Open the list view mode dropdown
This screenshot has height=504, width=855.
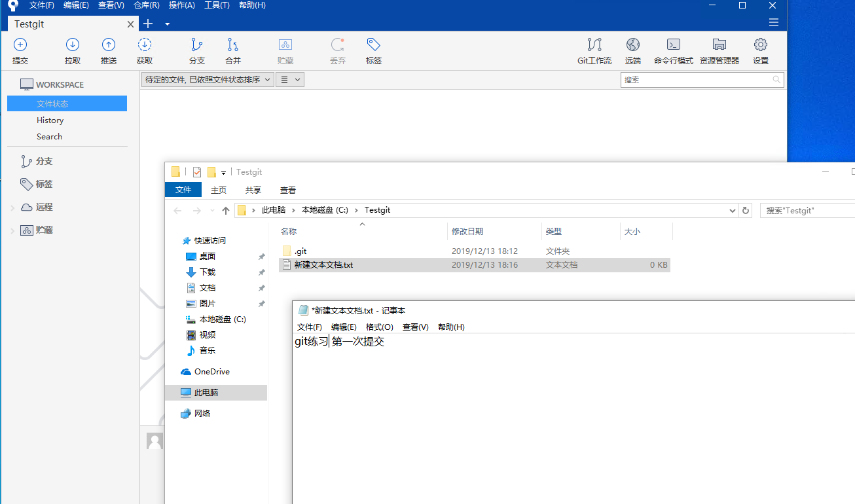click(x=290, y=80)
